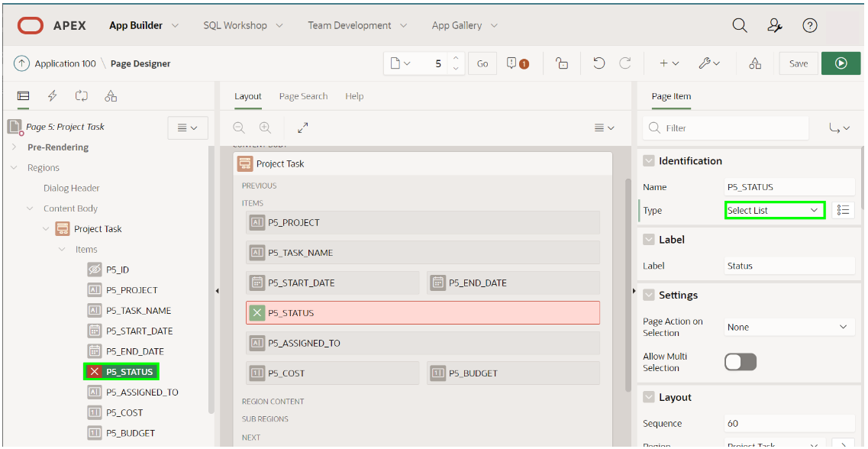868x449 pixels.
Task: Open the administration user-wrench icon
Action: (774, 25)
